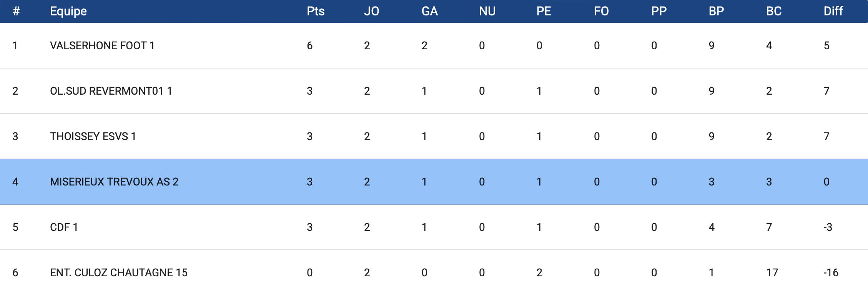Select the BP column header
Image resolution: width=868 pixels, height=294 pixels.
coord(716,11)
